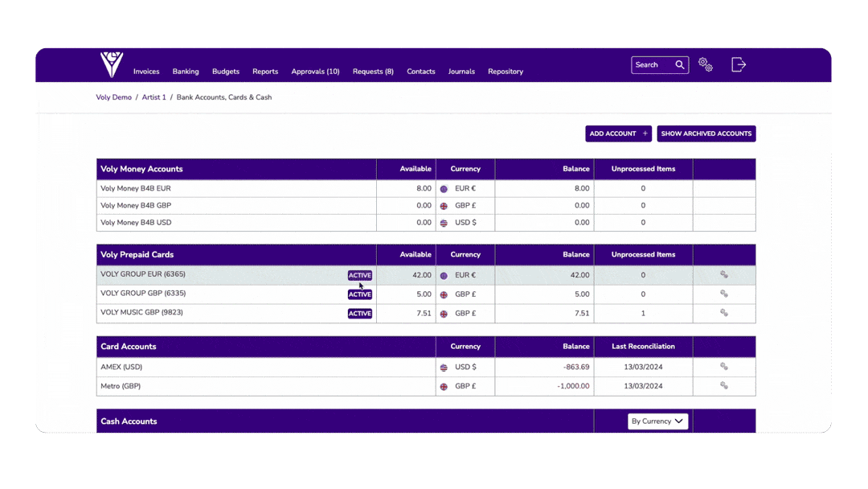
Task: Select the Voly Money B4B GBP account
Action: point(136,205)
